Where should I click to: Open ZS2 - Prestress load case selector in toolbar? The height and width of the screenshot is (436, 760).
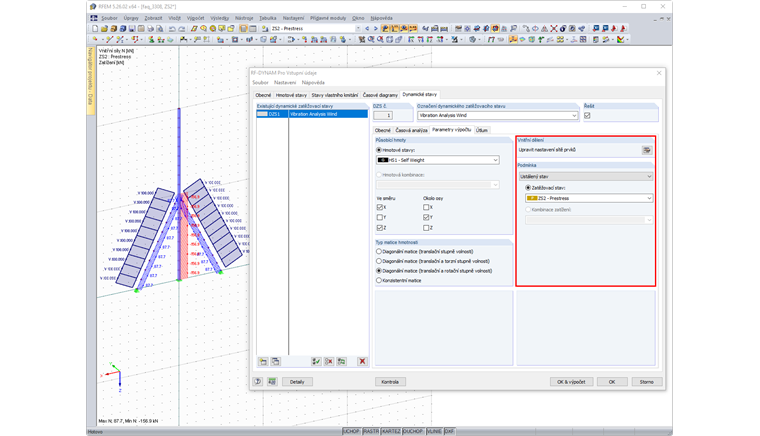point(316,29)
